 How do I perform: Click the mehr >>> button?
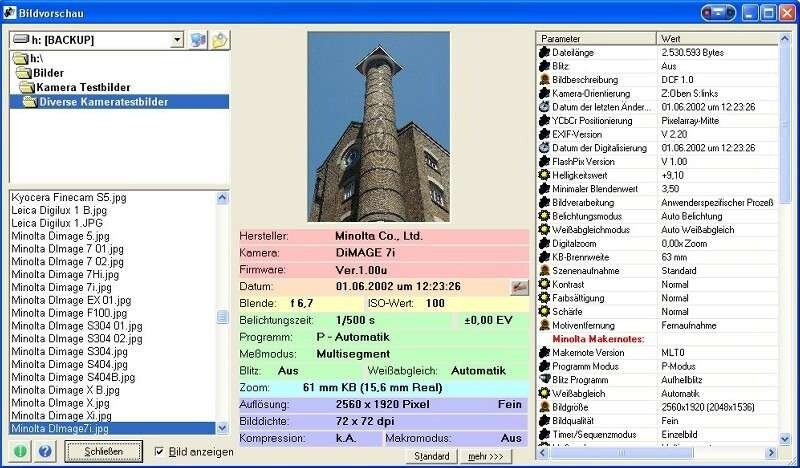tap(486, 456)
